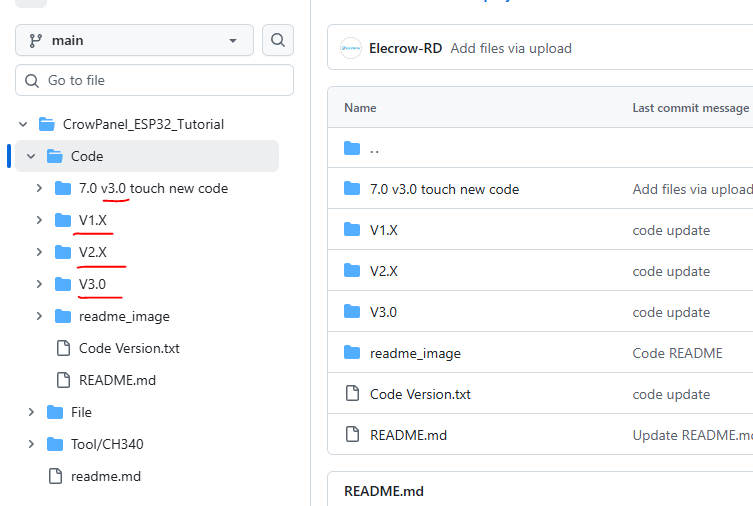This screenshot has height=506, width=753.
Task: Click the README.md file icon in sidebar tree
Action: coord(63,380)
